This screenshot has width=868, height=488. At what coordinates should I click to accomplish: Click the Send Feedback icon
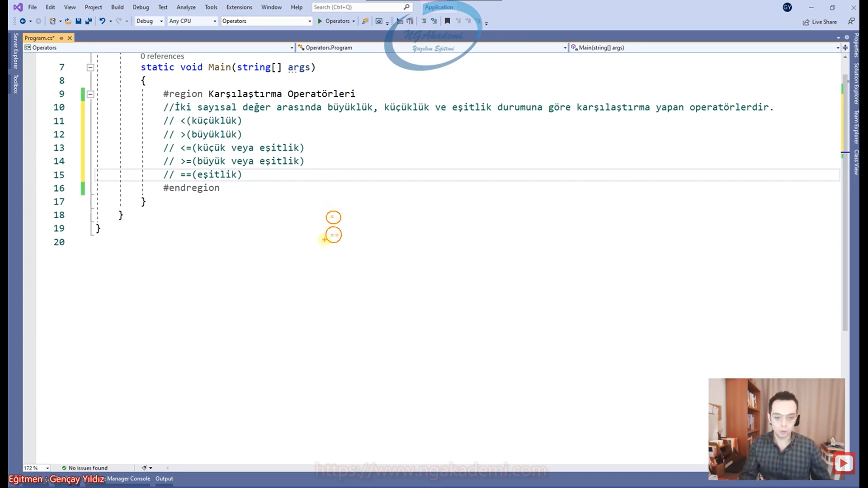(851, 21)
